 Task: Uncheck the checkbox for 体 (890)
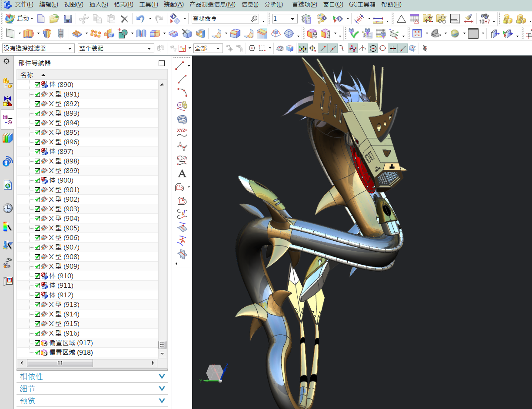point(37,85)
